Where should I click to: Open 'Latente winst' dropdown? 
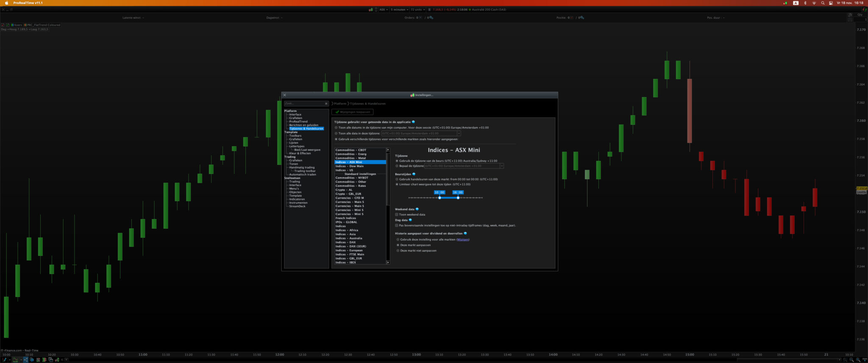[x=133, y=18]
